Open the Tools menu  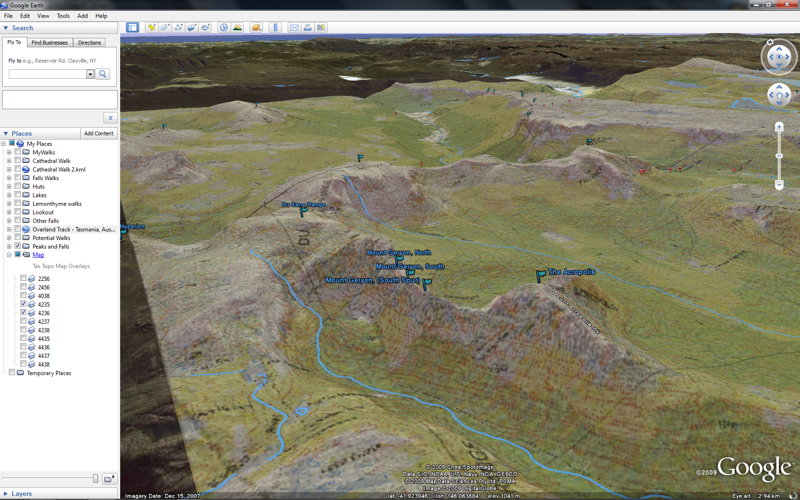63,16
